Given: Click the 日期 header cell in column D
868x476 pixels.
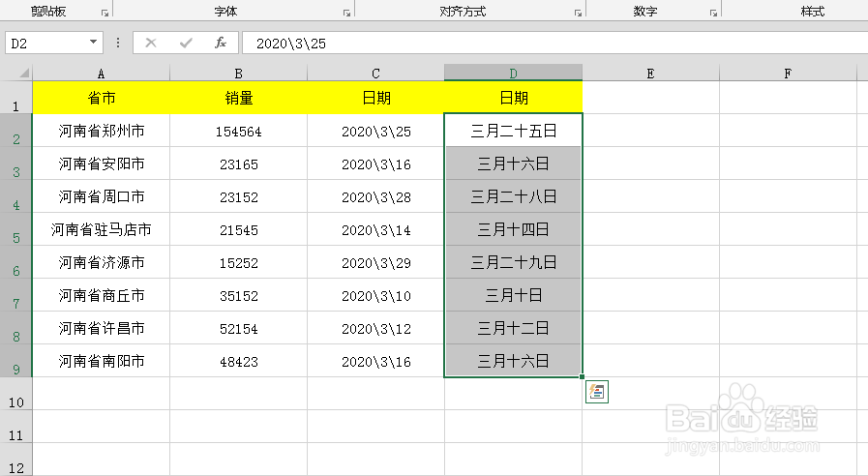Looking at the screenshot, I should click(513, 98).
